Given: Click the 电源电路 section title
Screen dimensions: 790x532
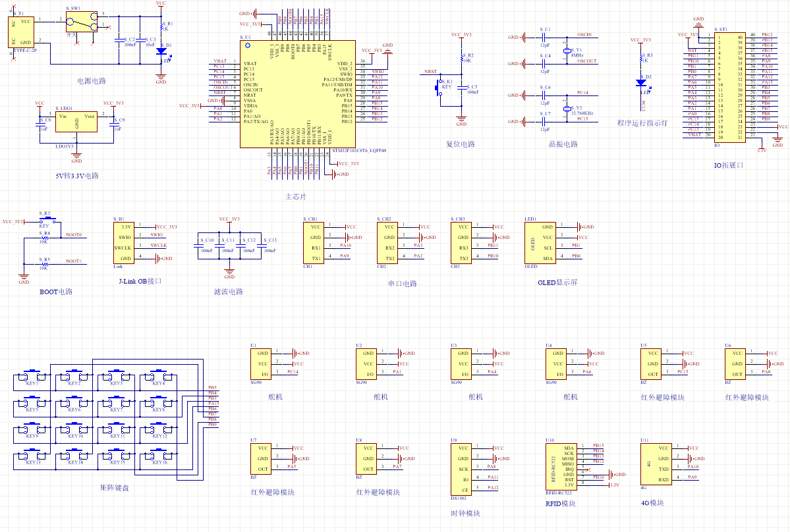Looking at the screenshot, I should (x=92, y=80).
